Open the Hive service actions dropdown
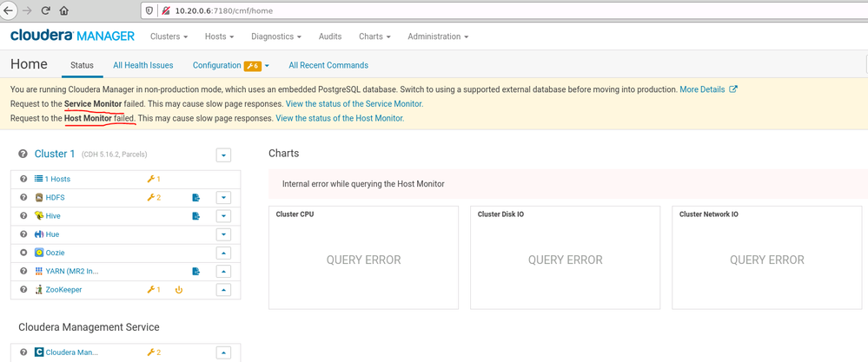The image size is (868, 362). (223, 216)
